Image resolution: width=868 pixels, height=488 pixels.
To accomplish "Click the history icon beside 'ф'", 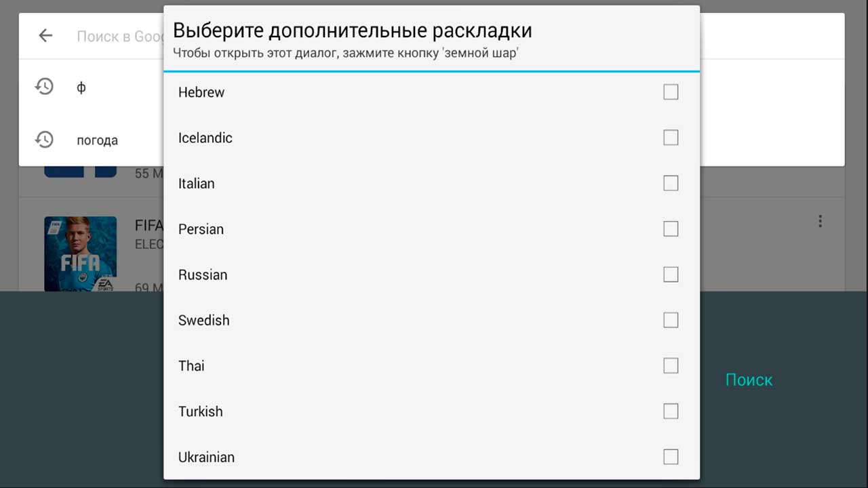I will click(x=44, y=86).
